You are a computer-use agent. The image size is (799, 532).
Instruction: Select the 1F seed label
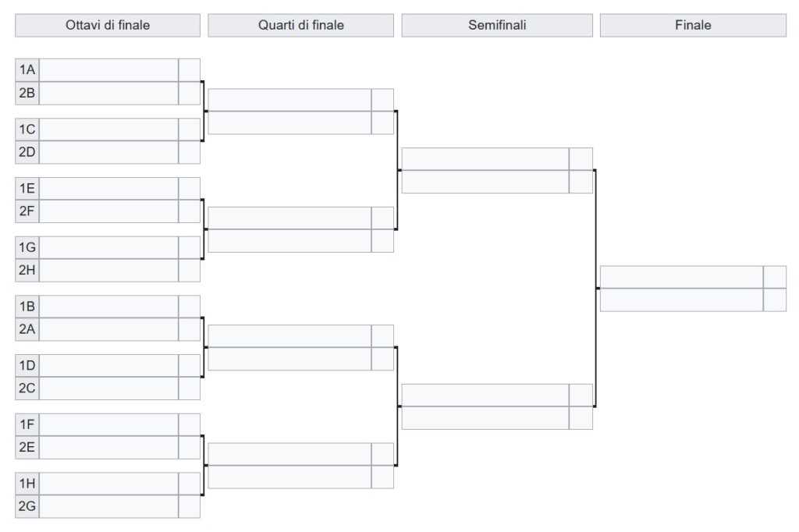27,425
